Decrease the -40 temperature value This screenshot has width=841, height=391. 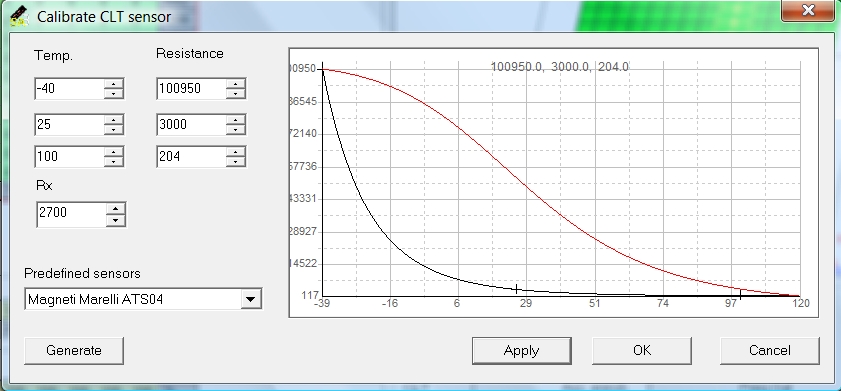[x=113, y=93]
